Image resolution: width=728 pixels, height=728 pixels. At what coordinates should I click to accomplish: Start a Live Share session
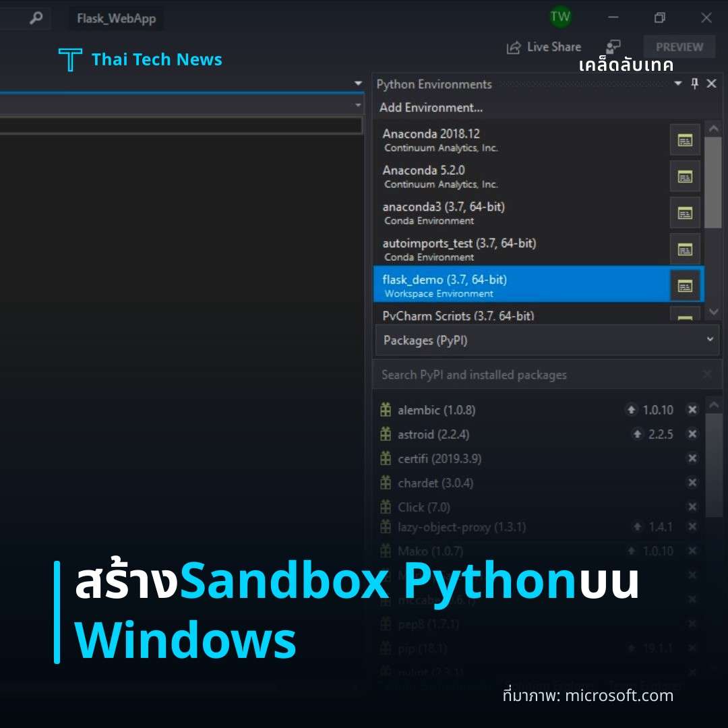544,47
